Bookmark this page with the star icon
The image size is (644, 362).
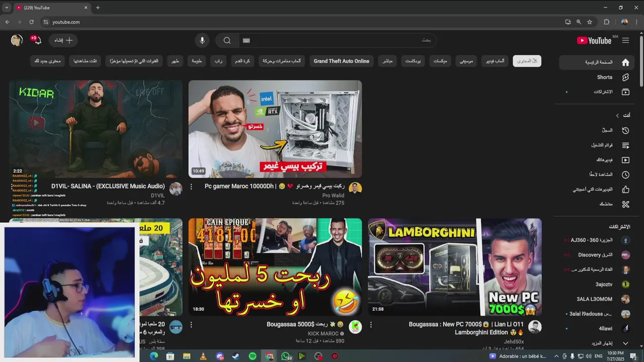[590, 22]
